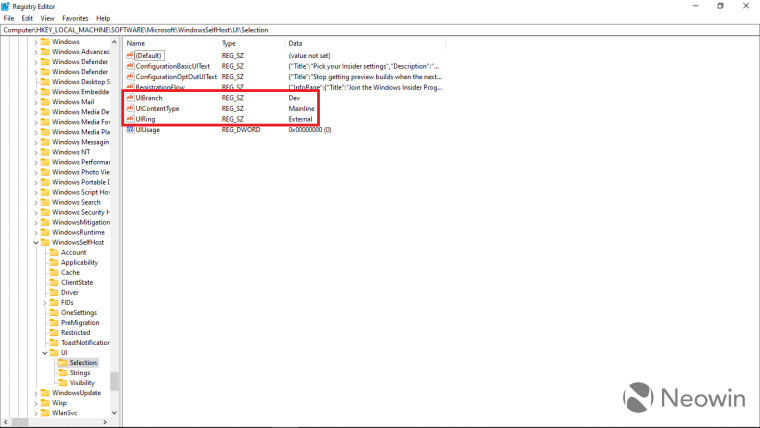Click the tree horizontal scroll-left arrow
The image size is (760, 428).
tap(5, 422)
